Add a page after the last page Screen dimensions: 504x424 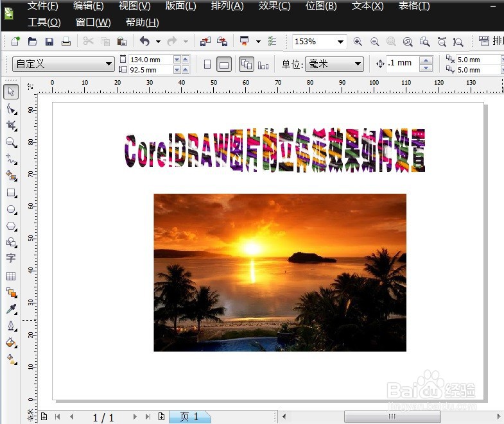click(162, 416)
